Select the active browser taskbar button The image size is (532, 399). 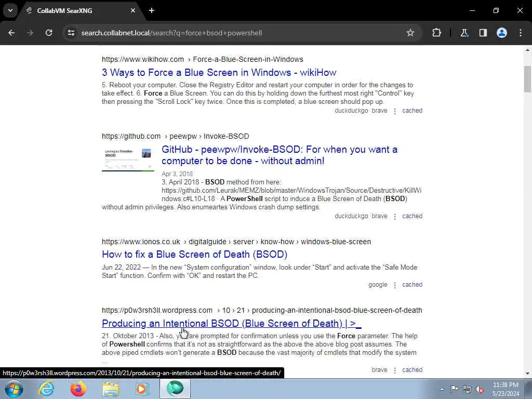[x=175, y=389]
